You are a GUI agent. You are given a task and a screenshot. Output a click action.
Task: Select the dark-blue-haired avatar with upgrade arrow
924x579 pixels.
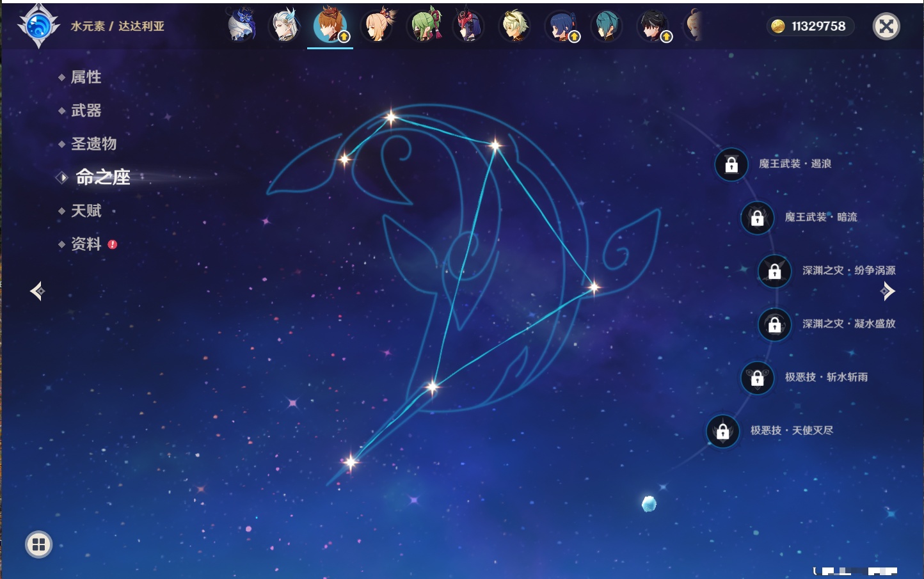tap(561, 26)
